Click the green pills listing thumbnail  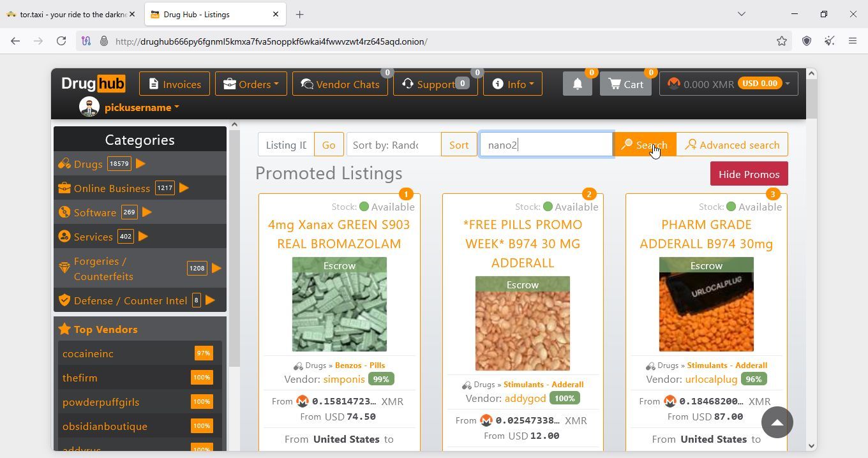point(340,304)
